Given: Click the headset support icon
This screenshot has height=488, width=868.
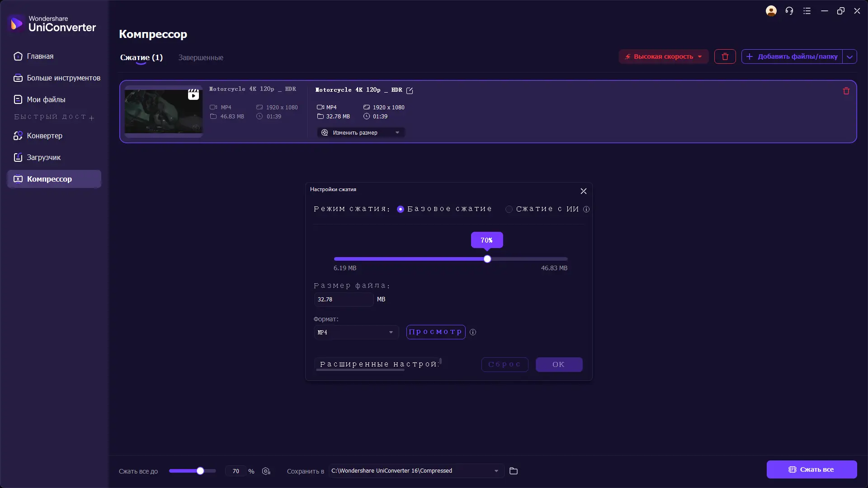Looking at the screenshot, I should pos(789,11).
